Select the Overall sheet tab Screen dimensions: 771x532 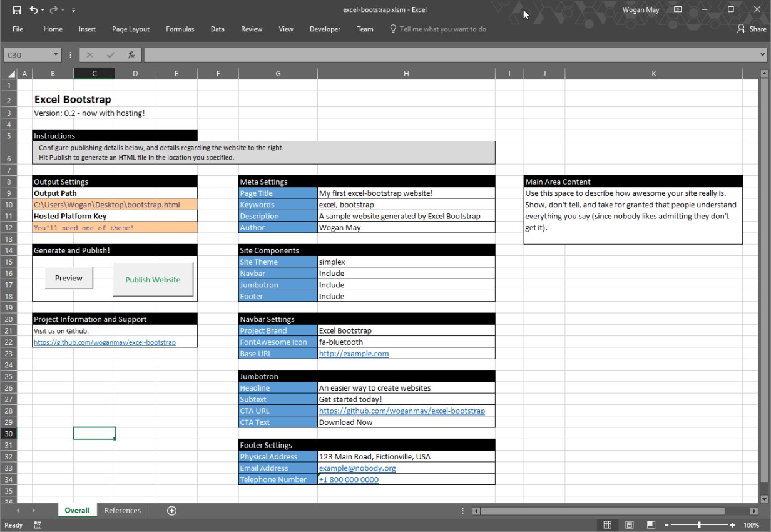point(77,511)
